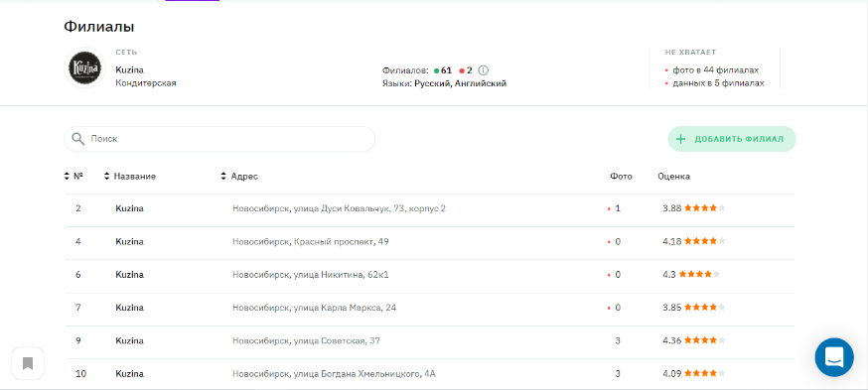Open the info icon next to branch count
The width and height of the screenshot is (868, 390).
(x=484, y=70)
